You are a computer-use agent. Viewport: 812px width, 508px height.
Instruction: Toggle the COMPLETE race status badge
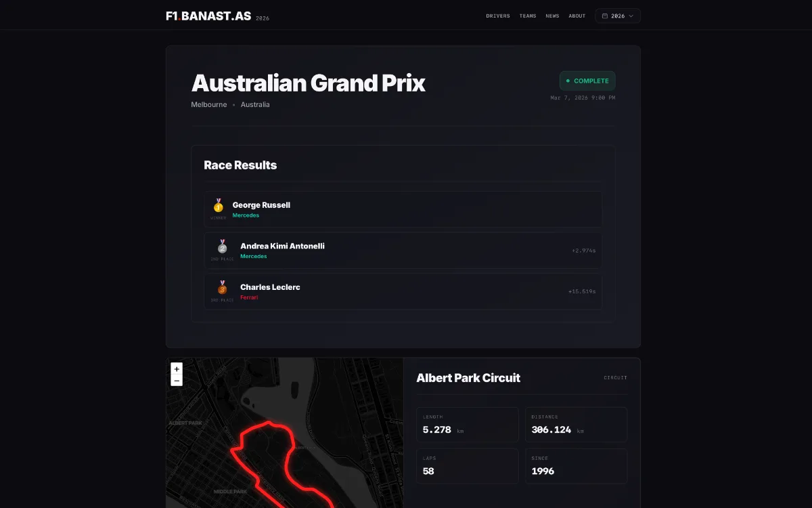(x=587, y=80)
